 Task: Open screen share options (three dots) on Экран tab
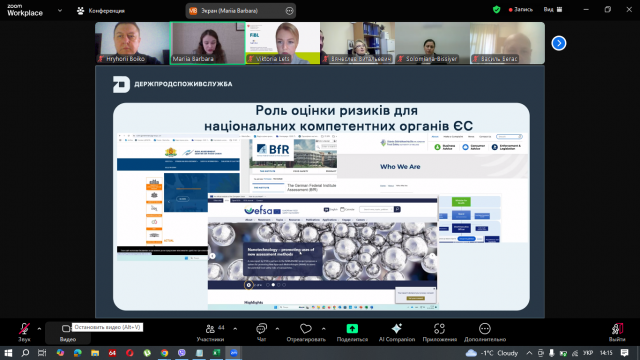point(289,11)
